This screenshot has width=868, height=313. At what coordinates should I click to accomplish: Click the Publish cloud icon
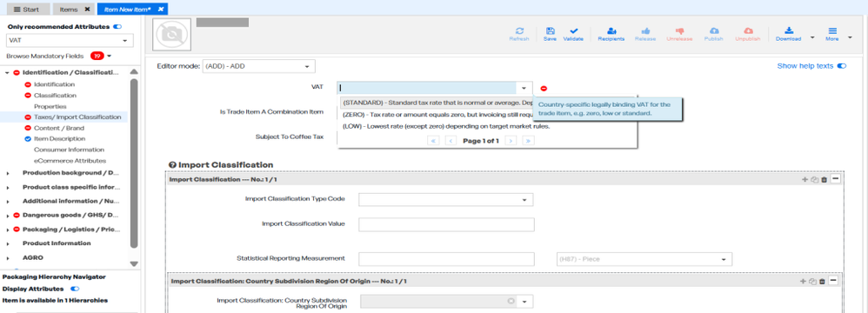[713, 31]
